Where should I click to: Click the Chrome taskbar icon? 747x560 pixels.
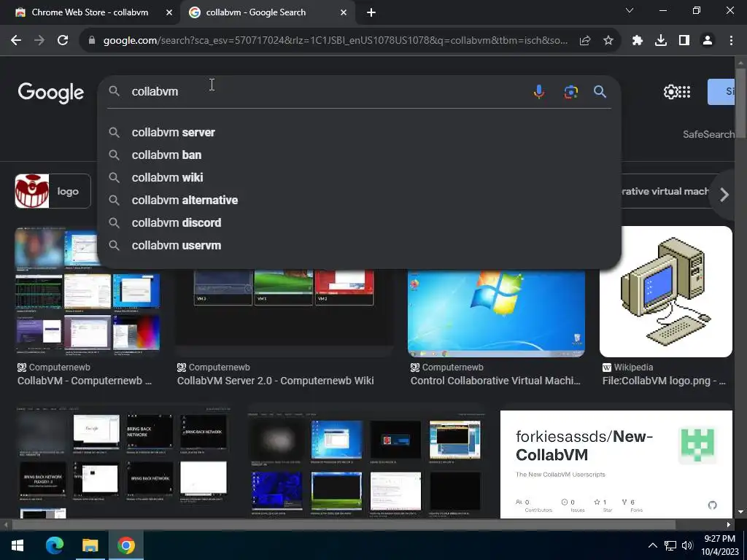click(x=125, y=545)
